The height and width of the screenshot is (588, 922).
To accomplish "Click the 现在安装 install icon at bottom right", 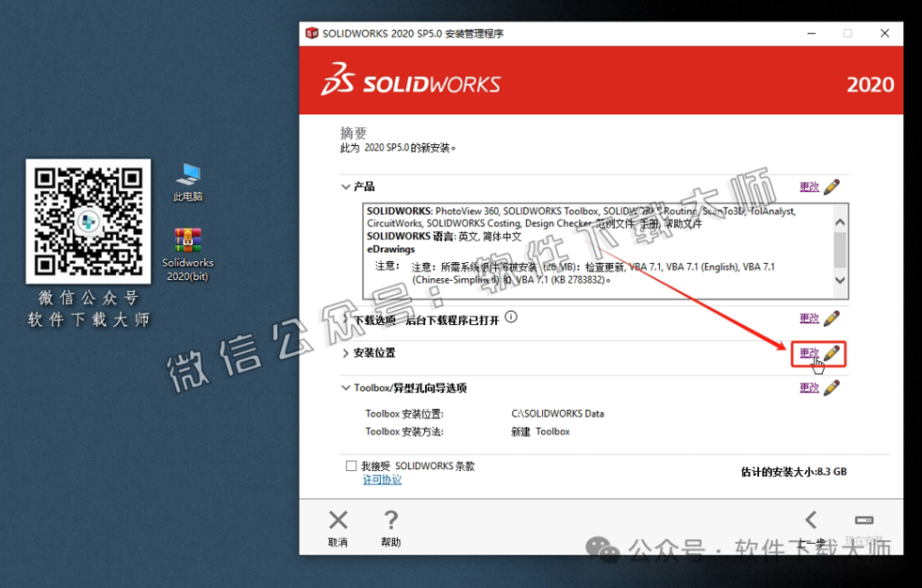I will click(x=863, y=520).
